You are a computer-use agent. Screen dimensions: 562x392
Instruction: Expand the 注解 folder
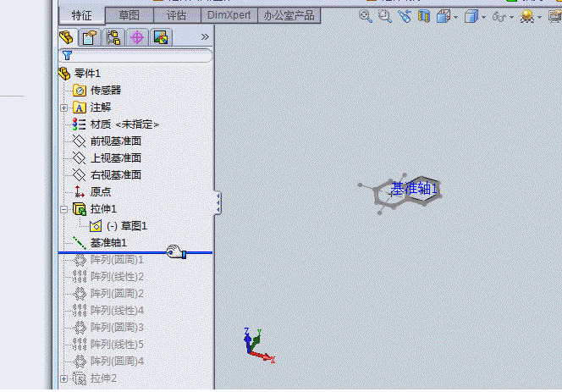click(63, 108)
